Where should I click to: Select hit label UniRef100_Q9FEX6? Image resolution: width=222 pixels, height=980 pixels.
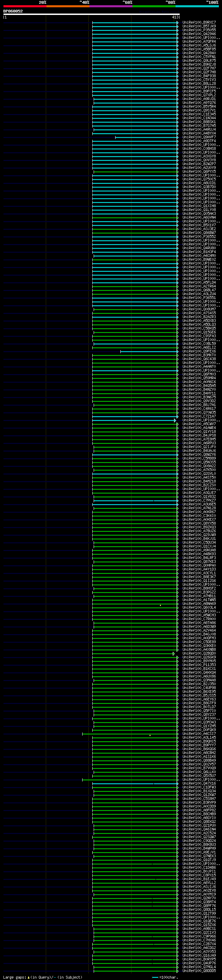pyautogui.click(x=199, y=351)
